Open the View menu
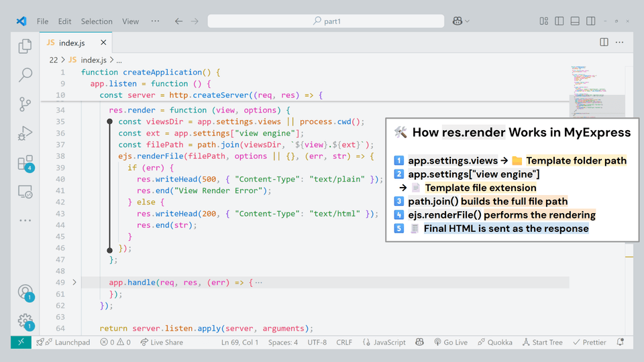This screenshot has width=644, height=362. click(x=130, y=21)
